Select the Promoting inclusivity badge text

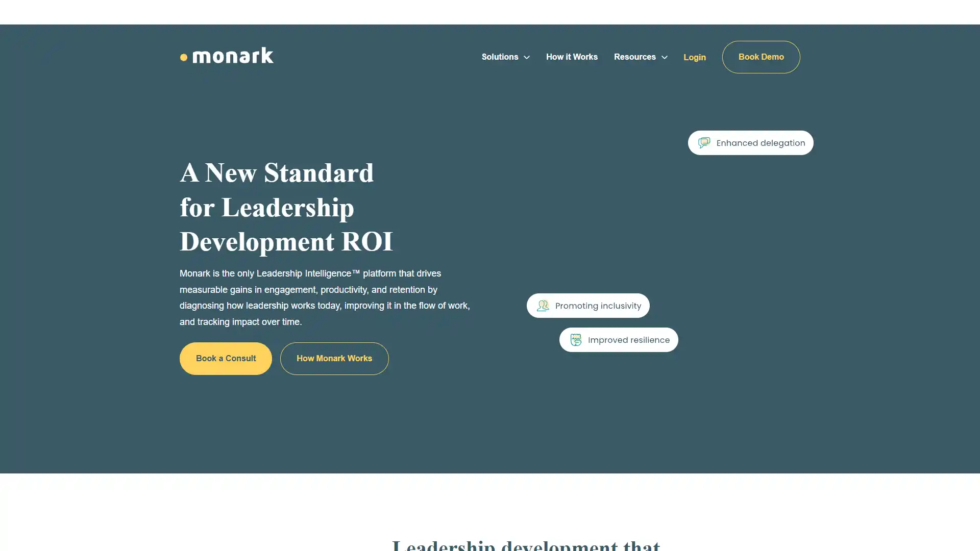click(598, 306)
